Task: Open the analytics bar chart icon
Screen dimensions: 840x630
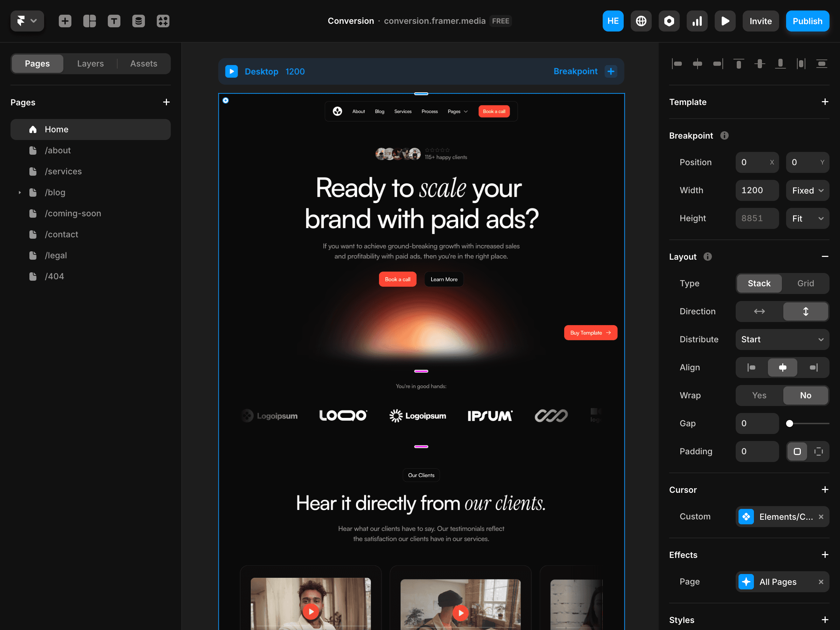Action: tap(697, 21)
